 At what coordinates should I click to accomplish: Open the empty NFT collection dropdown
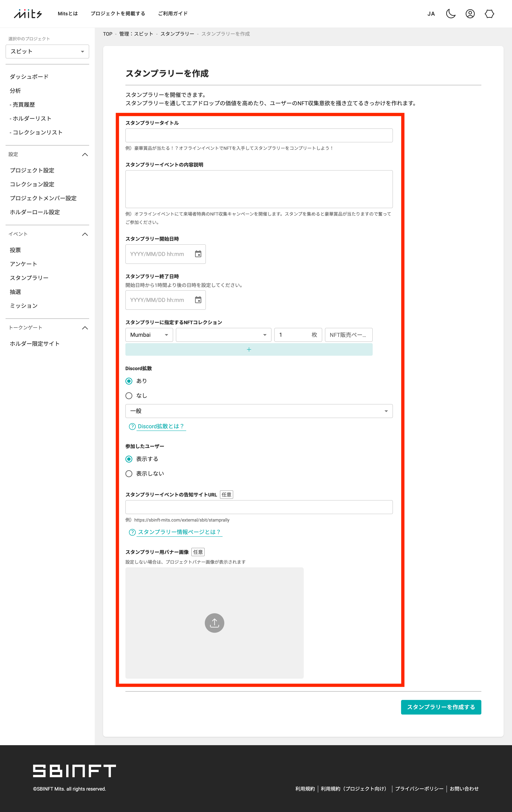pos(223,335)
